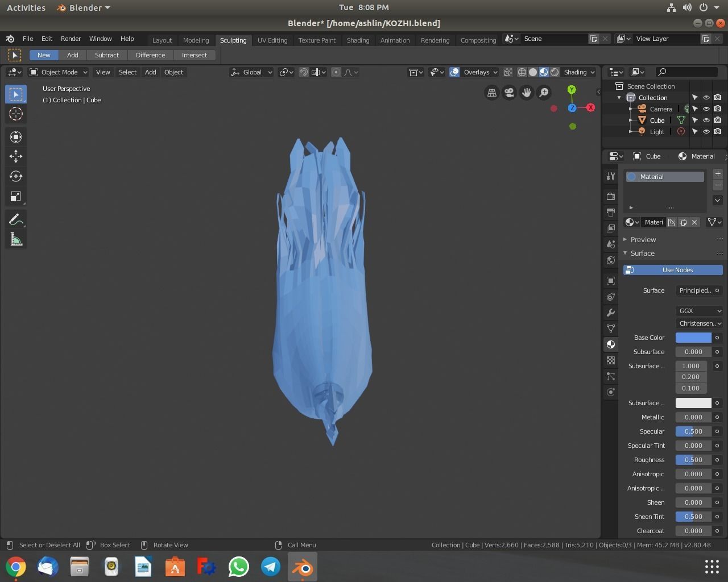Open the File menu

pos(27,39)
